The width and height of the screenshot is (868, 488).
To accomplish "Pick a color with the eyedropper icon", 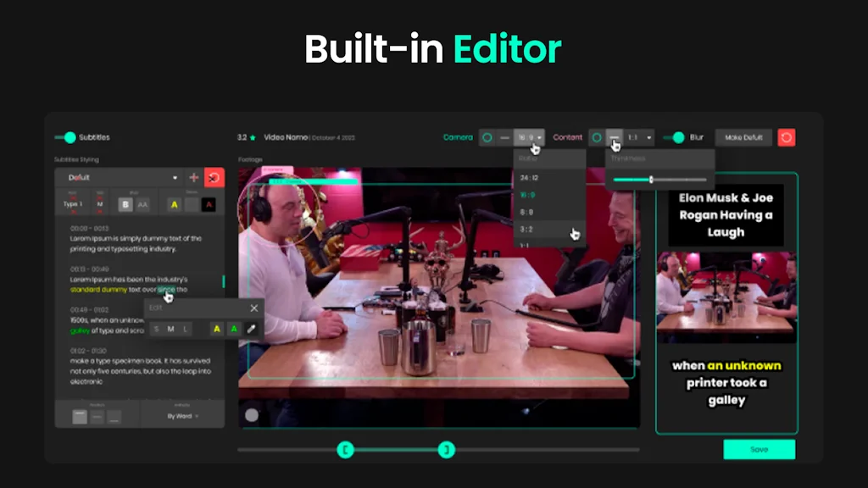I will click(251, 329).
